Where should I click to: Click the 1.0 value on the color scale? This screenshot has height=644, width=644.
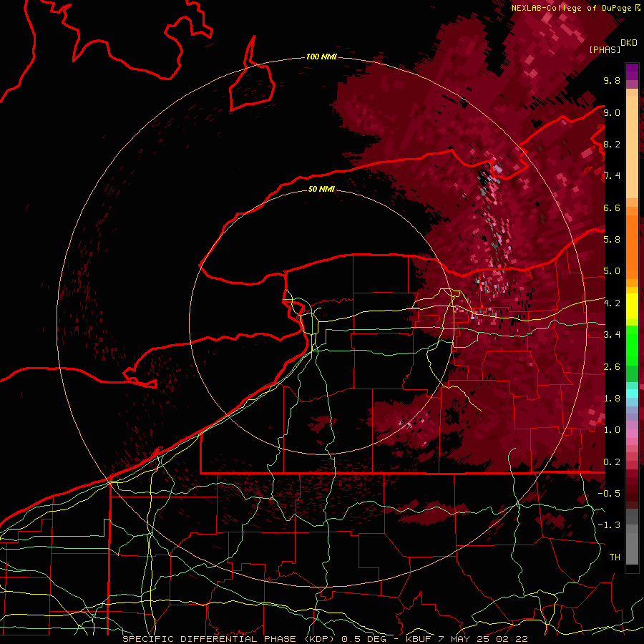pyautogui.click(x=612, y=430)
